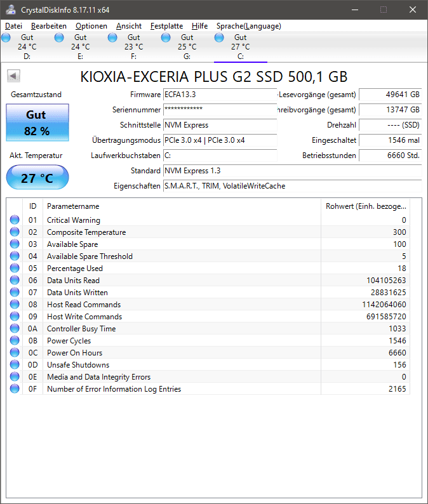The width and height of the screenshot is (428, 504).
Task: Select the Percentage Used parameter name
Action: [75, 269]
